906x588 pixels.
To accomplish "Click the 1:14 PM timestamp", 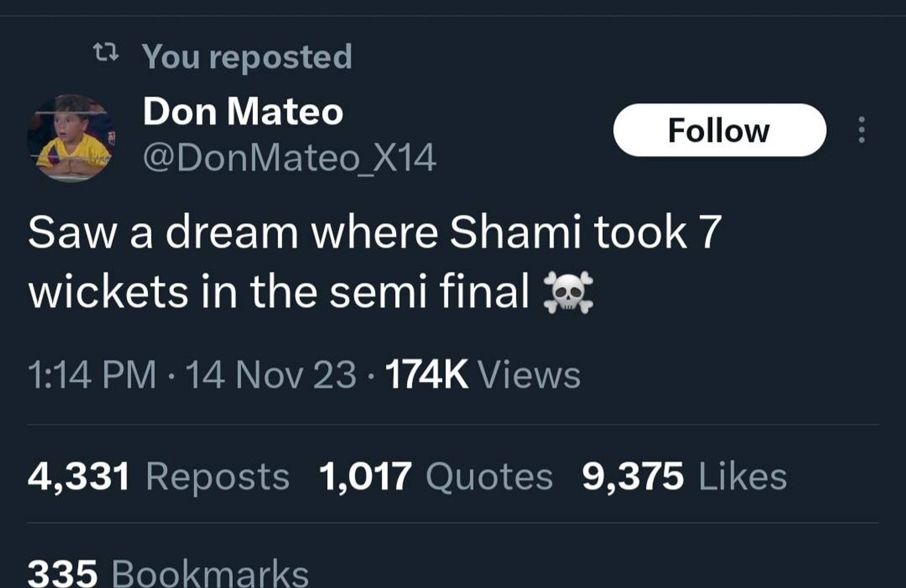I will 92,375.
